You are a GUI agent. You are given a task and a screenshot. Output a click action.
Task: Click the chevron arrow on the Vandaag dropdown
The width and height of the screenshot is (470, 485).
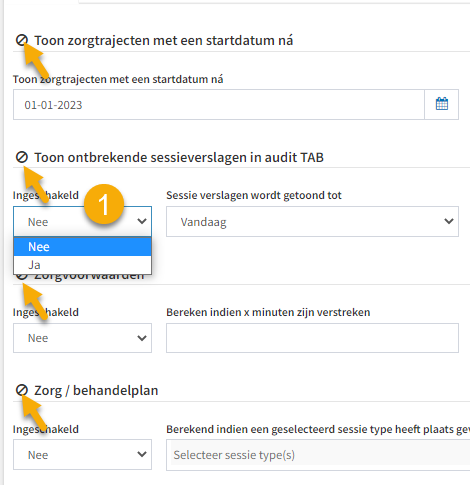[x=449, y=221]
